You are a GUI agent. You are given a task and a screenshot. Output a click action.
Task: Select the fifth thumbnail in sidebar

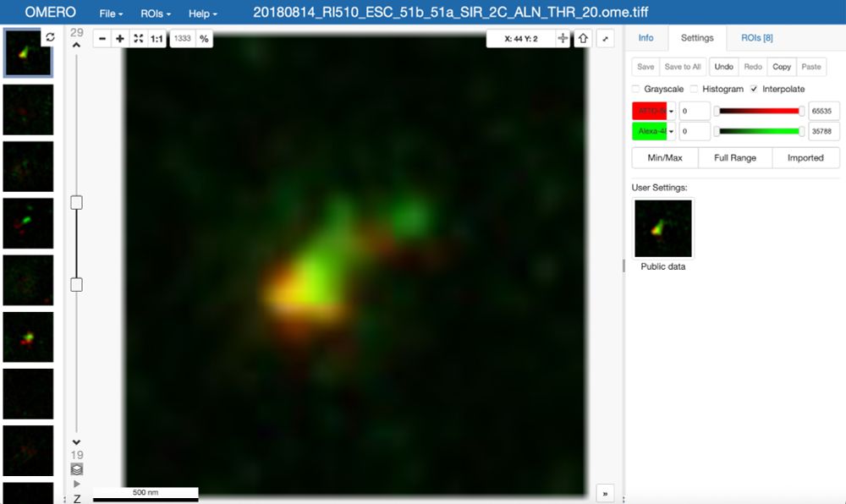coord(28,280)
